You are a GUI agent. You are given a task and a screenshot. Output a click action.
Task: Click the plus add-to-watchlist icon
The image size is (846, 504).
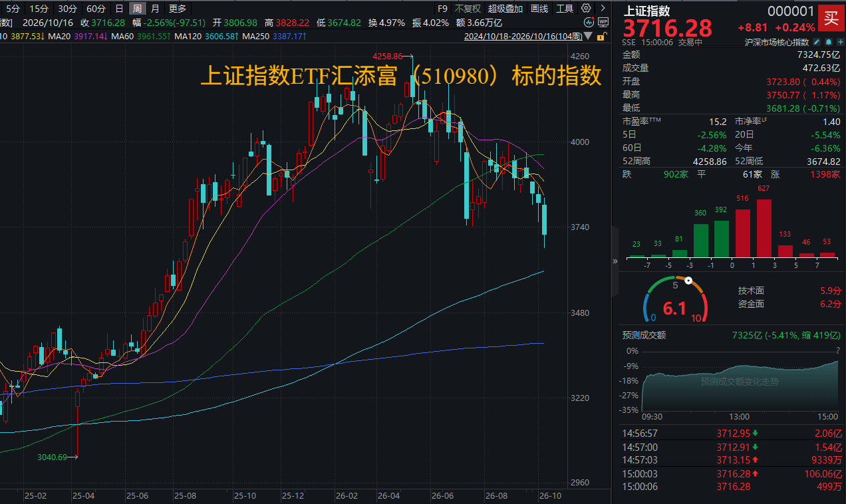pos(841,42)
